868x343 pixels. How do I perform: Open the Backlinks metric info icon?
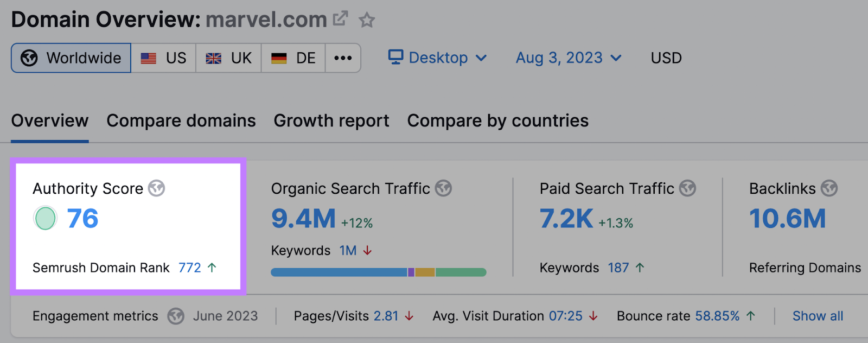(x=829, y=188)
